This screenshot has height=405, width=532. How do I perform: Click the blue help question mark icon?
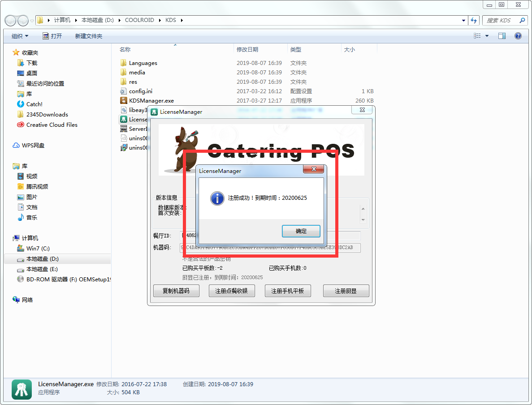click(518, 36)
